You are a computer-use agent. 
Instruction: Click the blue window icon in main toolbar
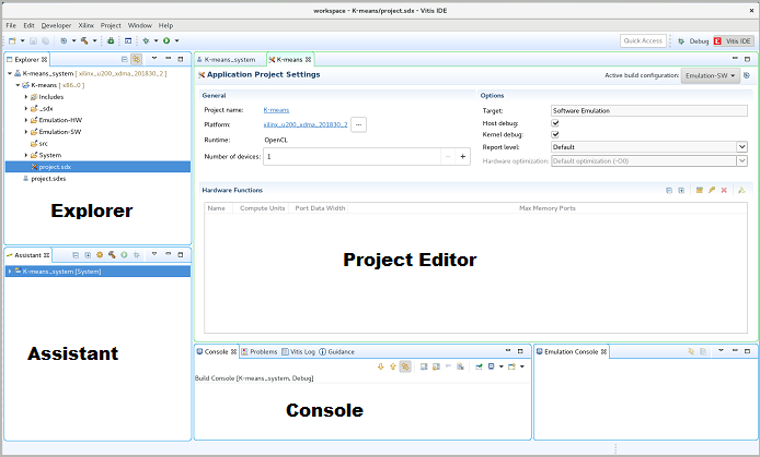(128, 41)
